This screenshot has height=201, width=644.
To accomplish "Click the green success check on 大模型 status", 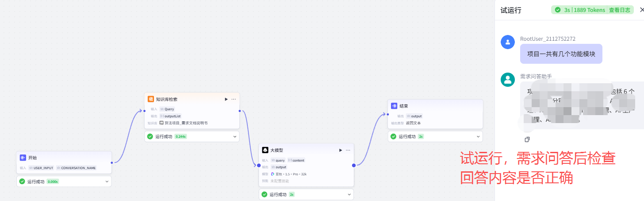I will point(264,194).
